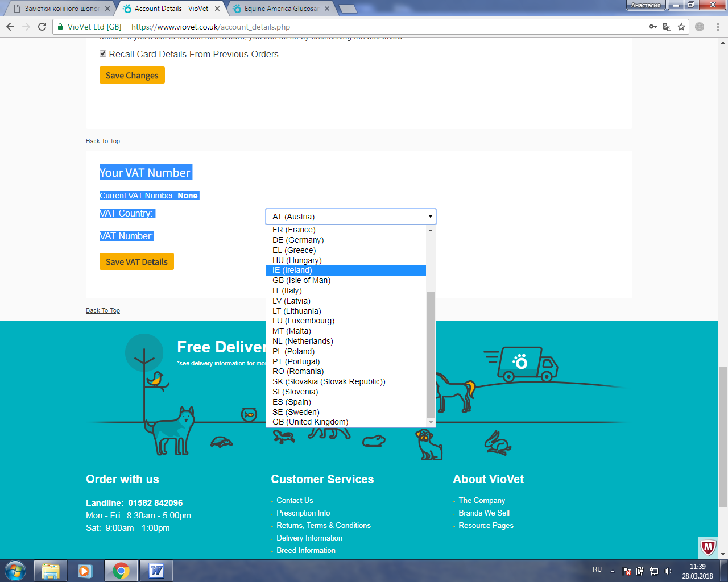Follow the Back To Top link below VAT section
The width and height of the screenshot is (728, 582).
click(x=103, y=310)
